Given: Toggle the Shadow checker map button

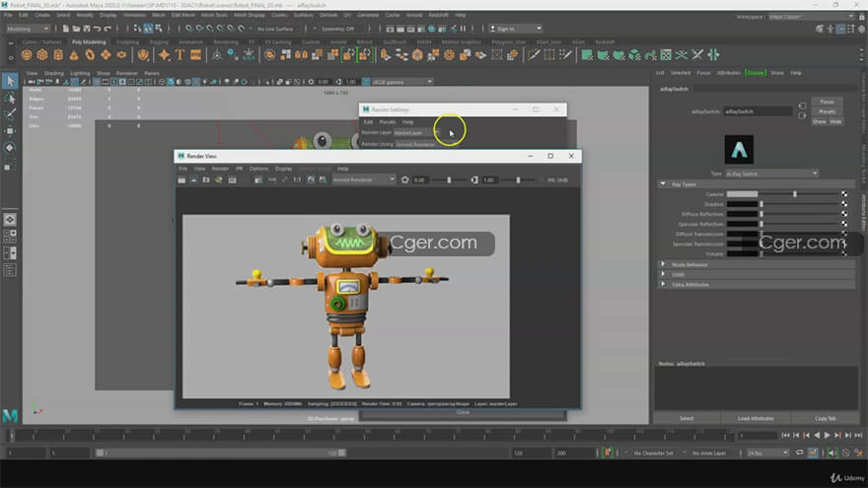Looking at the screenshot, I should tap(844, 204).
